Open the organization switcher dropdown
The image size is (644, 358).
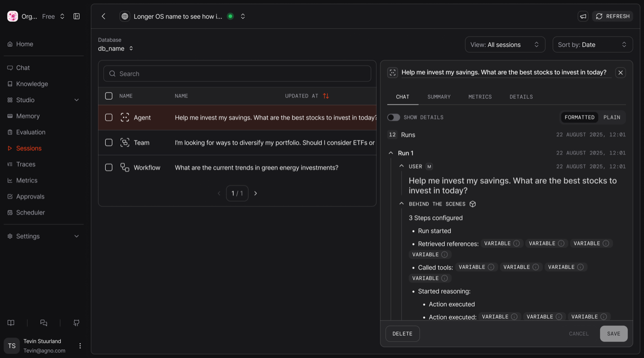(62, 17)
